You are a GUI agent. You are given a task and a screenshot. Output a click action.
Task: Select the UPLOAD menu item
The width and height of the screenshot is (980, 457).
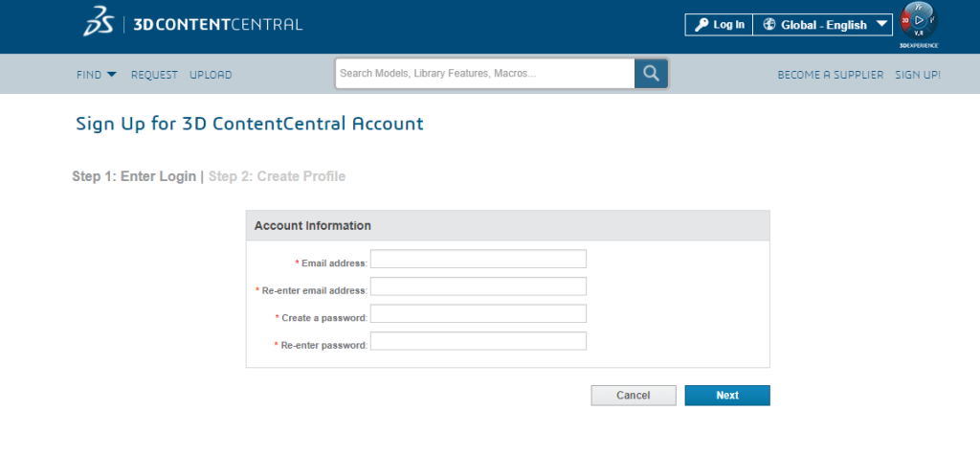coord(211,75)
